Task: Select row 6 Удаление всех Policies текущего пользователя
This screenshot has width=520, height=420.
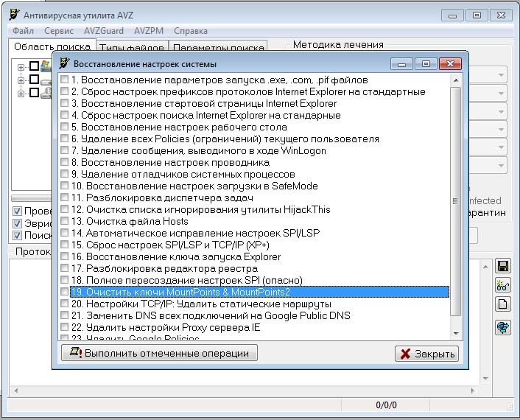Action: 225,139
